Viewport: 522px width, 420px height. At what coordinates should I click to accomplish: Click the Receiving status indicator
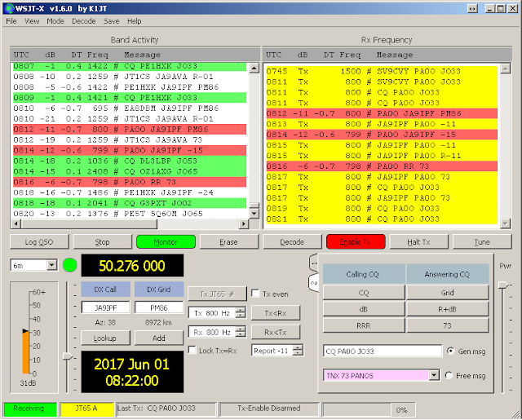[x=30, y=409]
